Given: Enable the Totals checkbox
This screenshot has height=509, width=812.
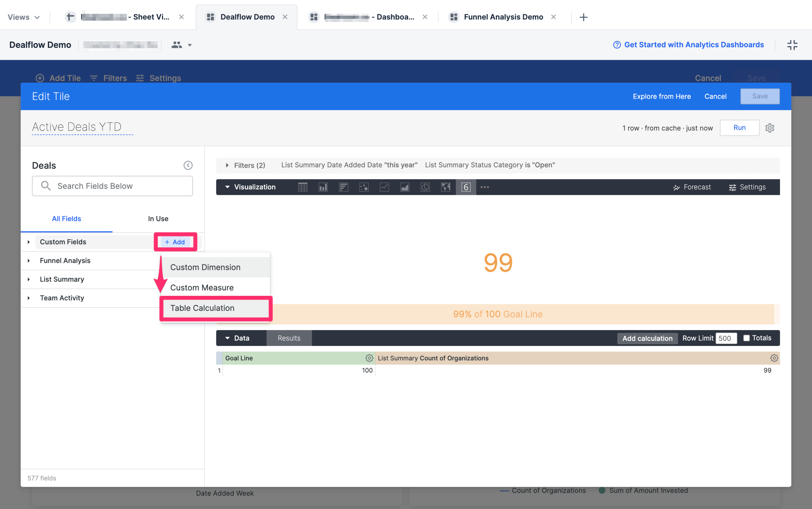Looking at the screenshot, I should point(747,338).
